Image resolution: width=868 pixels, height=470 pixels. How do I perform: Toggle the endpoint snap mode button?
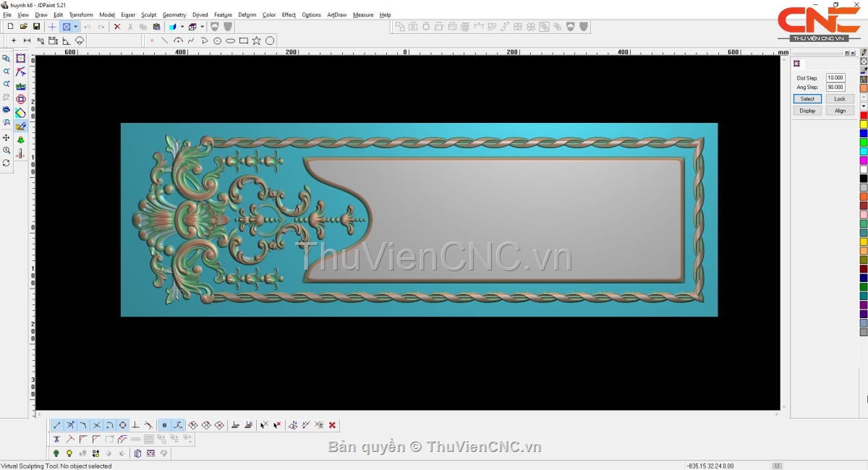point(57,425)
